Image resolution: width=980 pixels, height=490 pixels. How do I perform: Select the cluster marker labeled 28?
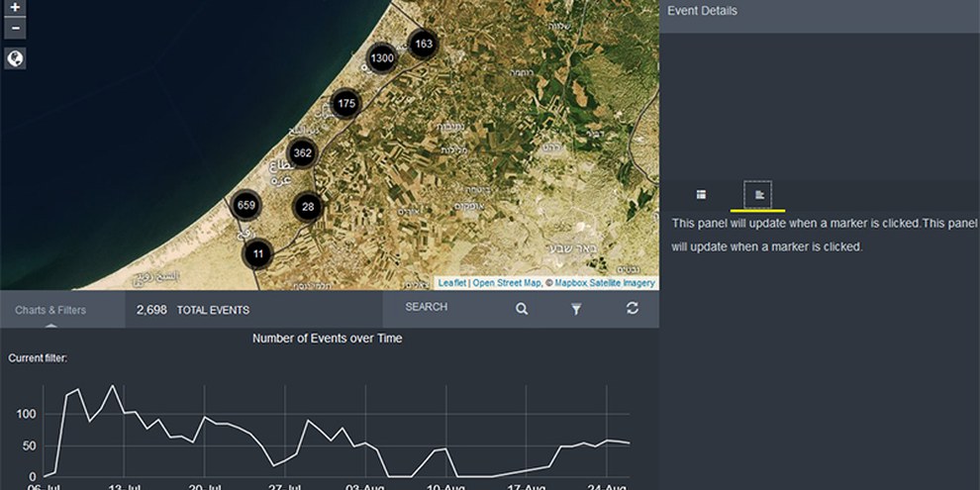pos(308,208)
